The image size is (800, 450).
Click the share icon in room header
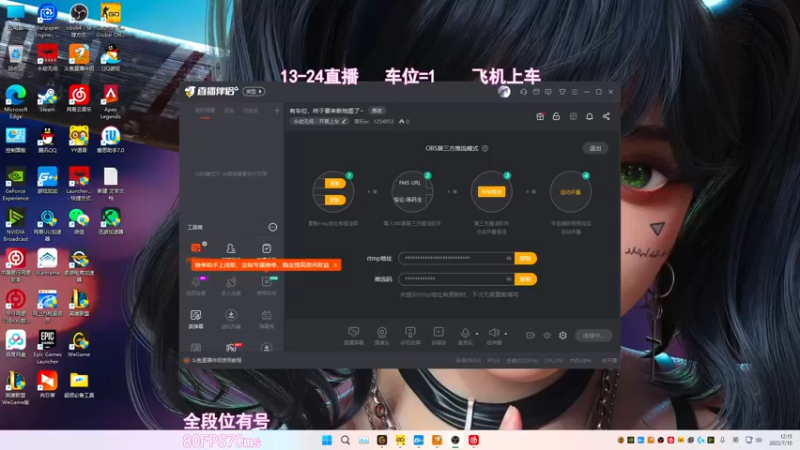pos(606,116)
